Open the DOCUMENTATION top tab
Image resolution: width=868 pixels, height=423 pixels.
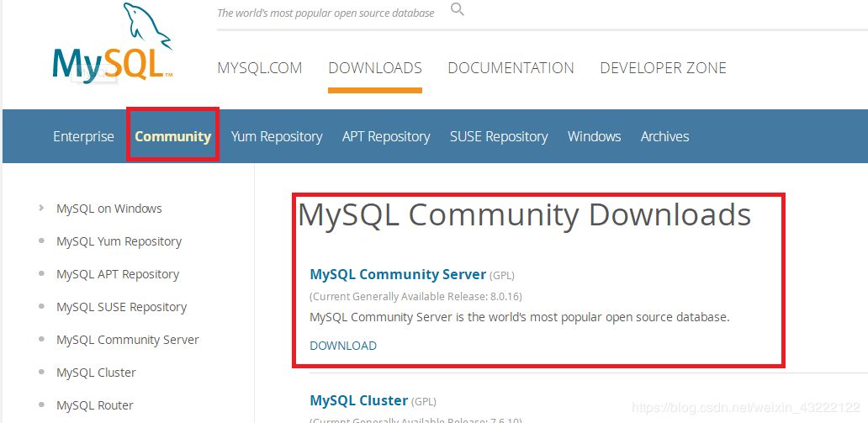(511, 68)
